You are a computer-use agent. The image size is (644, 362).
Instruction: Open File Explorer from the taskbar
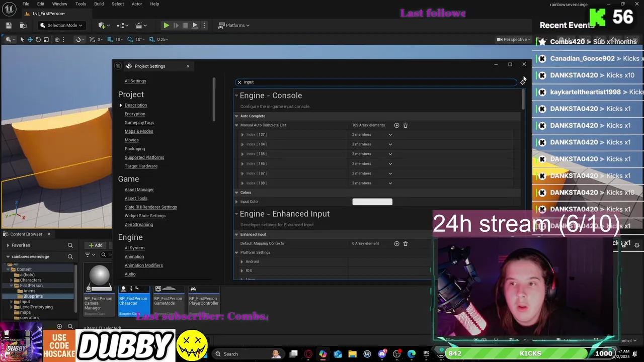(x=352, y=354)
